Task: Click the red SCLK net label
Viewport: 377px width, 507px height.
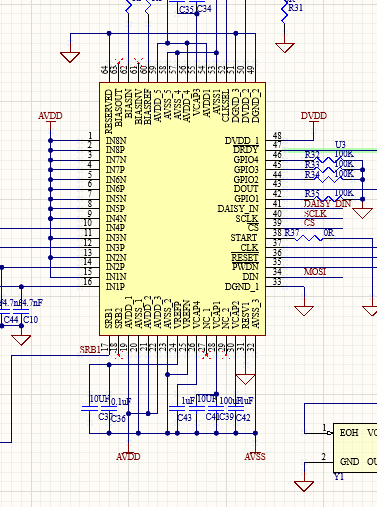Action: coord(315,214)
